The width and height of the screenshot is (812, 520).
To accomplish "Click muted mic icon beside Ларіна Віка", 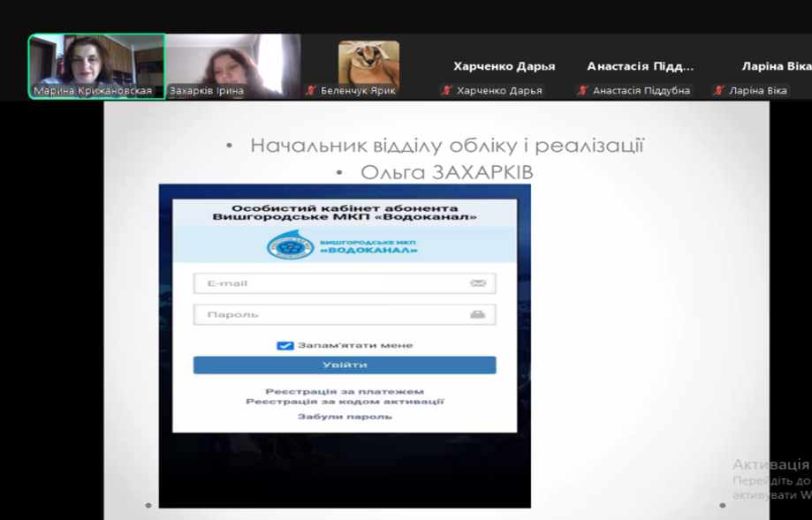I will pyautogui.click(x=719, y=91).
